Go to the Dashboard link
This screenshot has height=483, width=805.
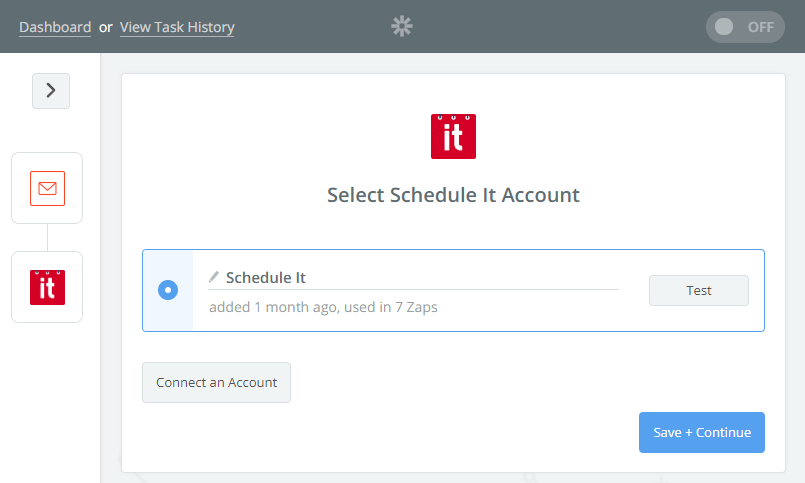(x=55, y=27)
